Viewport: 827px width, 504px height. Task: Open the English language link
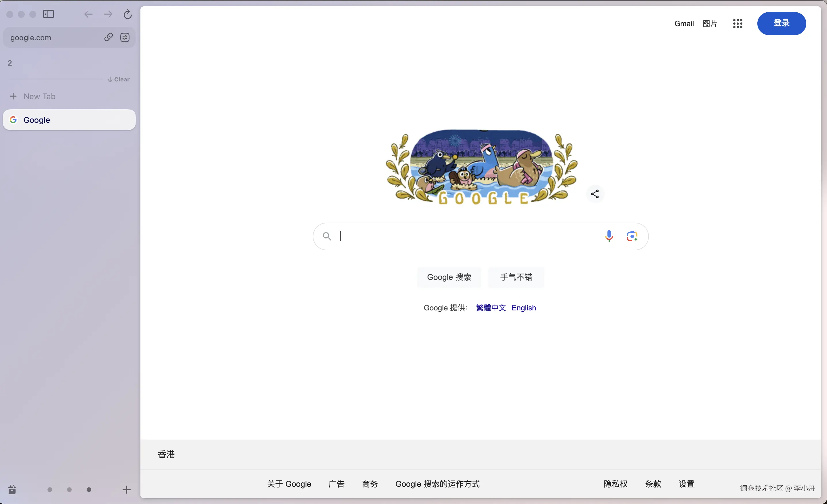524,308
